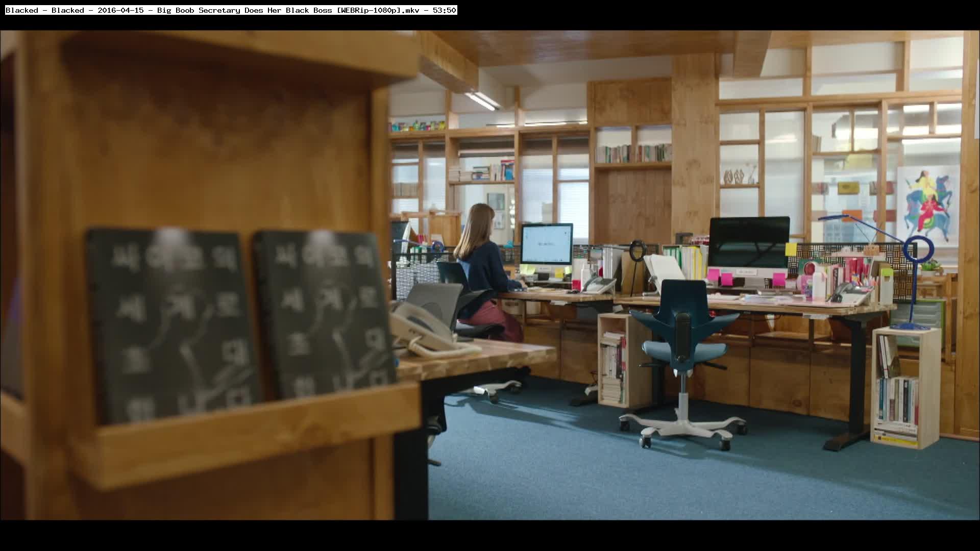This screenshot has width=980, height=551.
Task: Click the small bookshelf box at right
Action: tap(905, 388)
